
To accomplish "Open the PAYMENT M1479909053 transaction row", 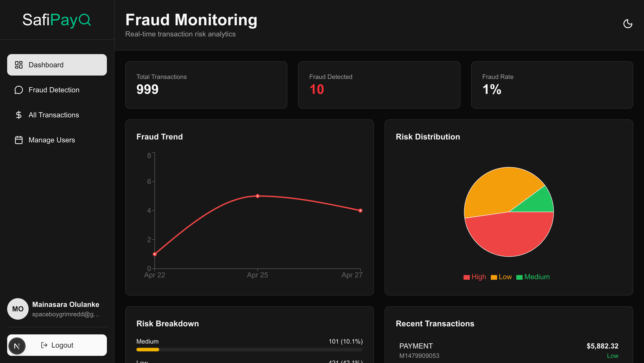I will tap(509, 350).
